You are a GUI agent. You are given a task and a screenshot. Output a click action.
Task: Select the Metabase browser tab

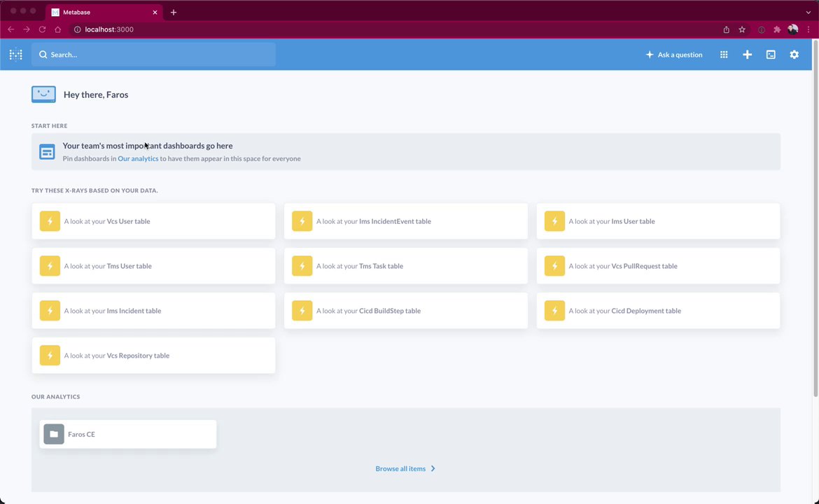click(x=104, y=12)
